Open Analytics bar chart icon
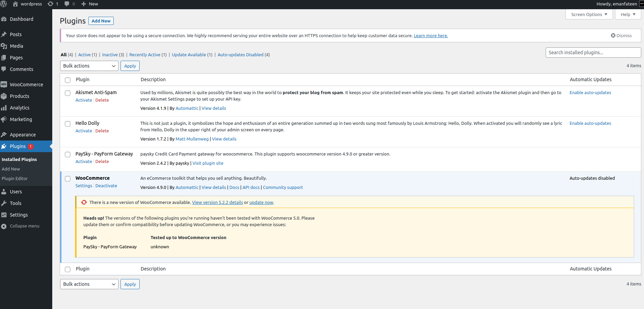644x309 pixels. click(x=4, y=108)
